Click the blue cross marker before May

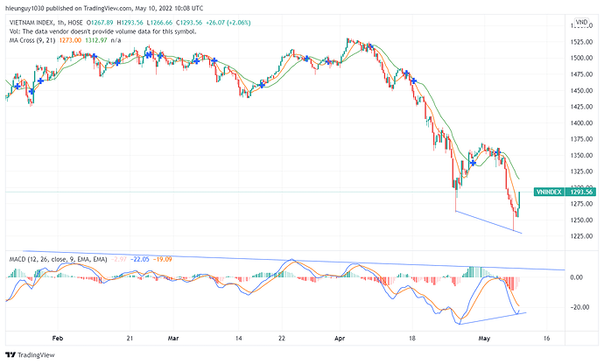click(474, 163)
